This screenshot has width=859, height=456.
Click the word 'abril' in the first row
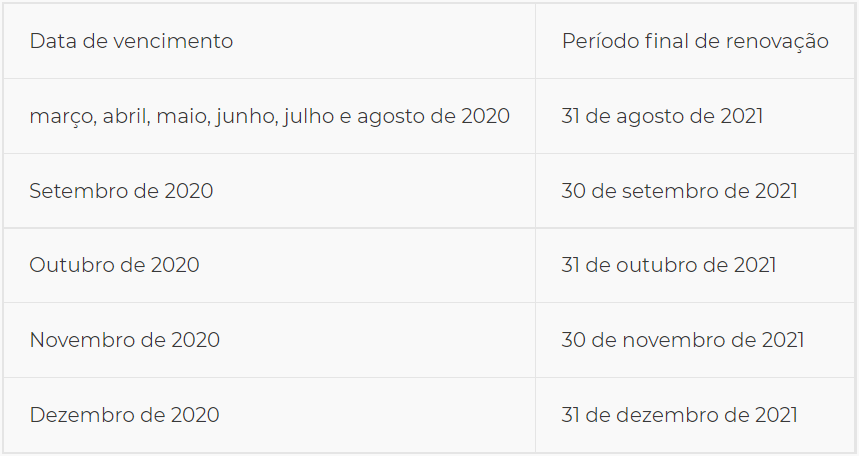[124, 116]
